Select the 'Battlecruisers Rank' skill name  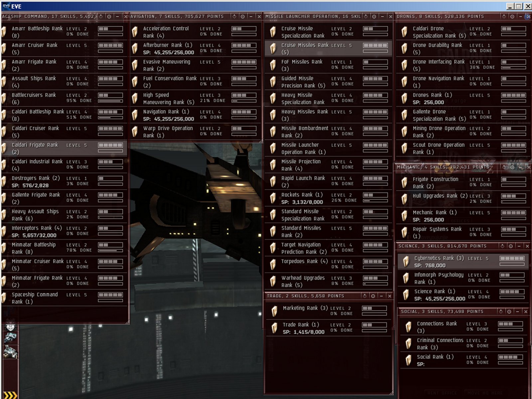[x=34, y=95]
